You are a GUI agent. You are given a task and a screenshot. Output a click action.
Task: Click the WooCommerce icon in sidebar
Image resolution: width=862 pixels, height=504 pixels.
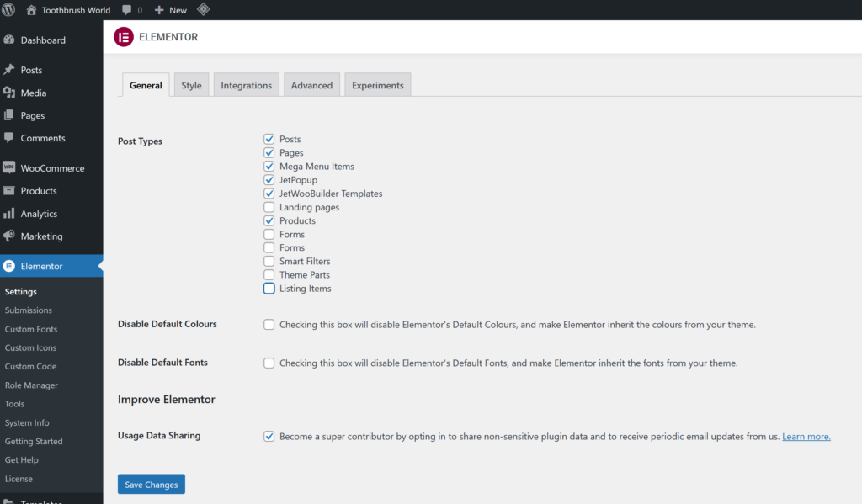(x=8, y=167)
